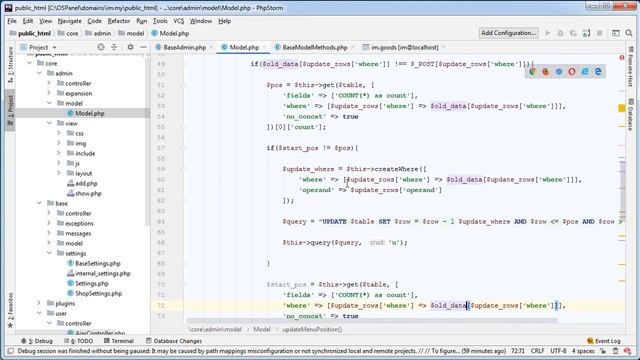
Task: Click Locate/scroll from source target icon
Action: coord(101,47)
